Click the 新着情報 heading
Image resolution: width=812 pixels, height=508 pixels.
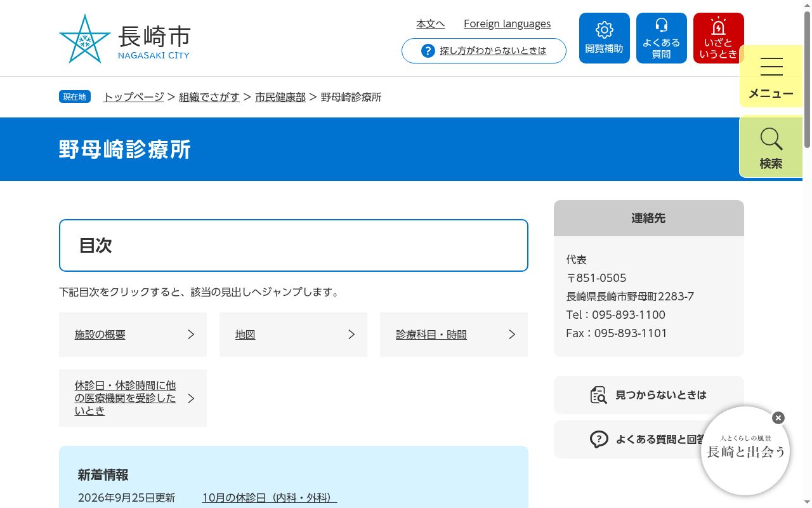[103, 475]
